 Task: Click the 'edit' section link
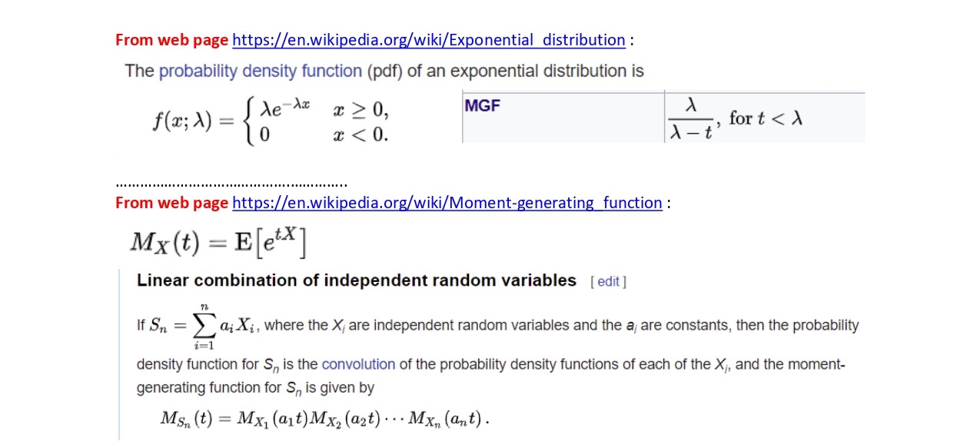608,282
